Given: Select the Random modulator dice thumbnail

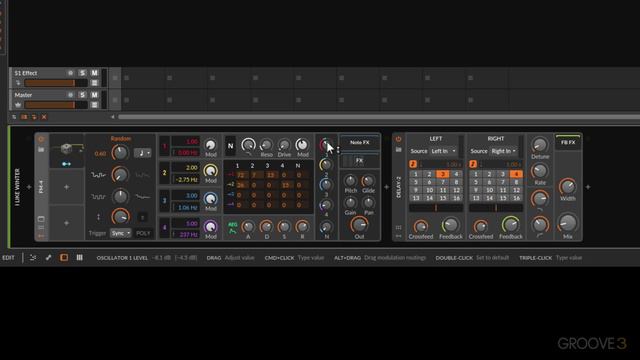Looking at the screenshot, I should [66, 149].
